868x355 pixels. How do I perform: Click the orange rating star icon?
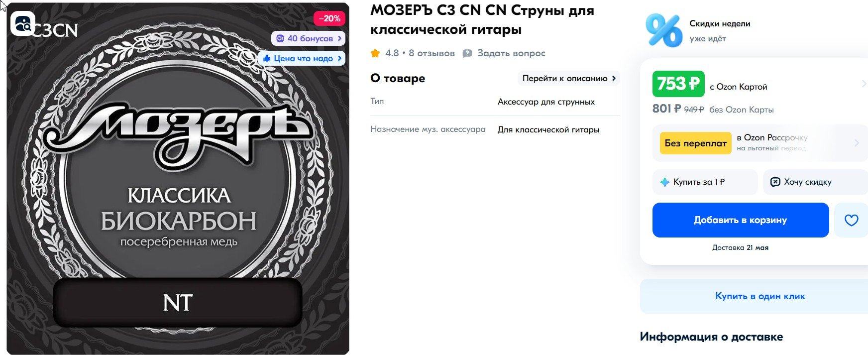375,53
